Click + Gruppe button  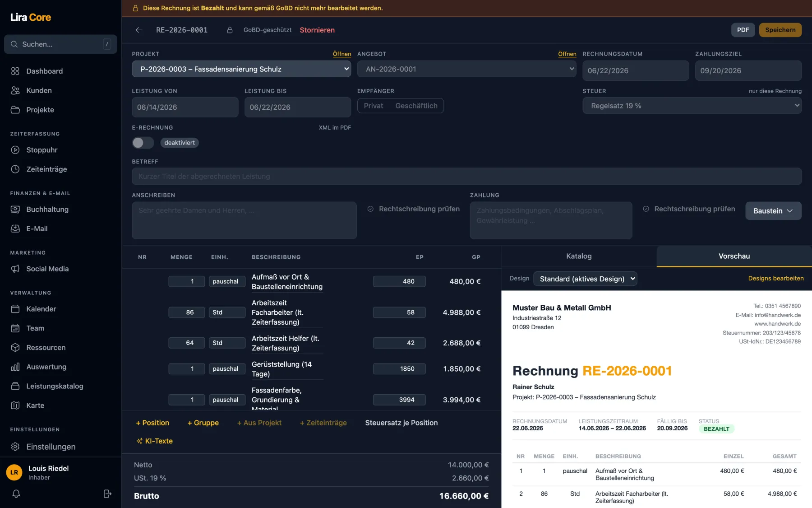[x=203, y=423]
